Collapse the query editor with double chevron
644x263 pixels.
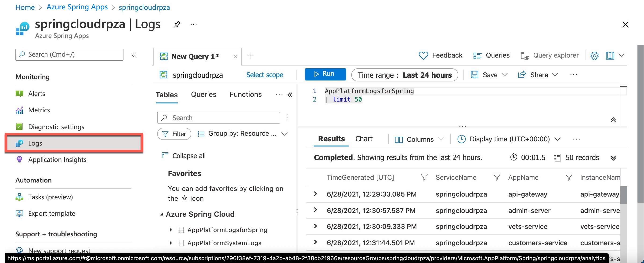point(613,120)
